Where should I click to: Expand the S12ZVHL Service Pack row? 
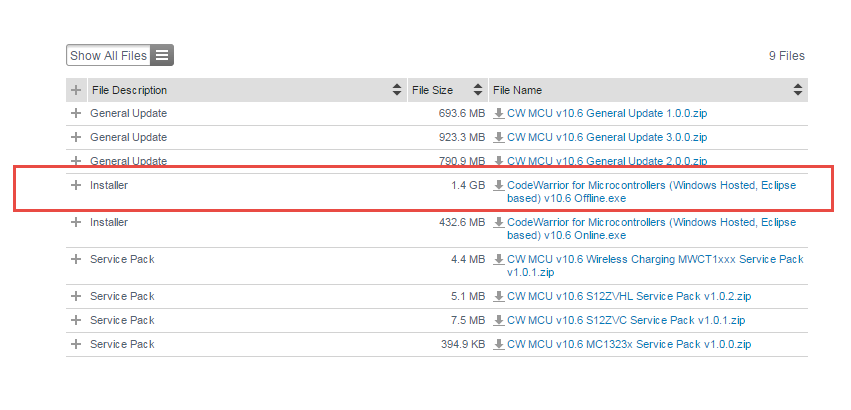(x=76, y=296)
